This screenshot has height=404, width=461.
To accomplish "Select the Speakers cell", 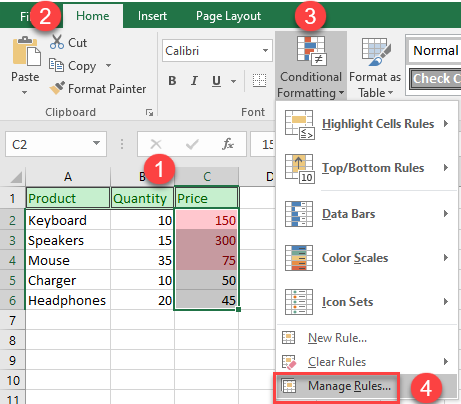I will pyautogui.click(x=68, y=240).
